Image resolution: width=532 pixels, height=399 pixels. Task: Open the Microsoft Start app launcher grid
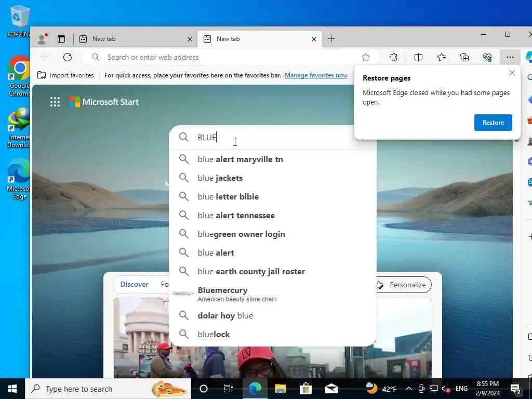click(x=55, y=102)
